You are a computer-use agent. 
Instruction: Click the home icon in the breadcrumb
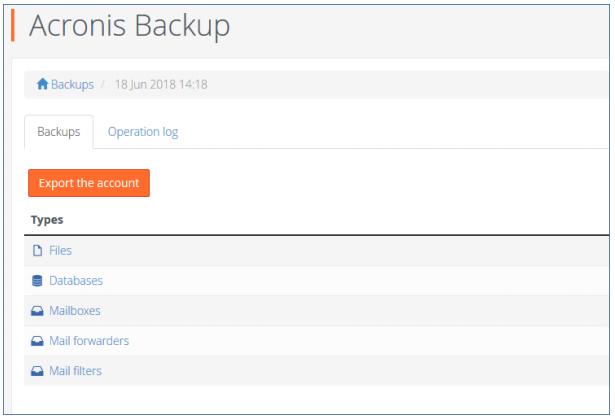[42, 84]
